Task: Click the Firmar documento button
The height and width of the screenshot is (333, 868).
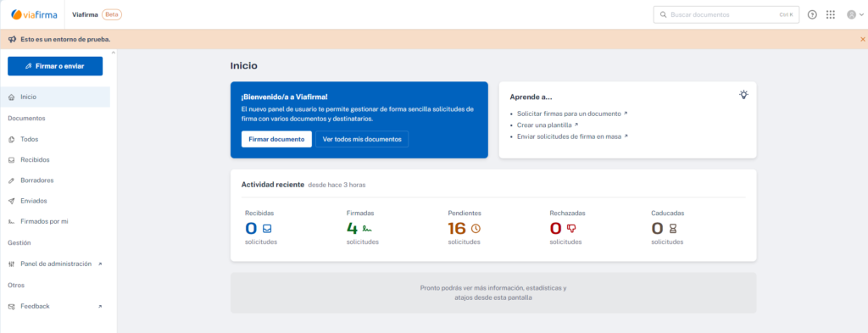Action: [x=276, y=140]
